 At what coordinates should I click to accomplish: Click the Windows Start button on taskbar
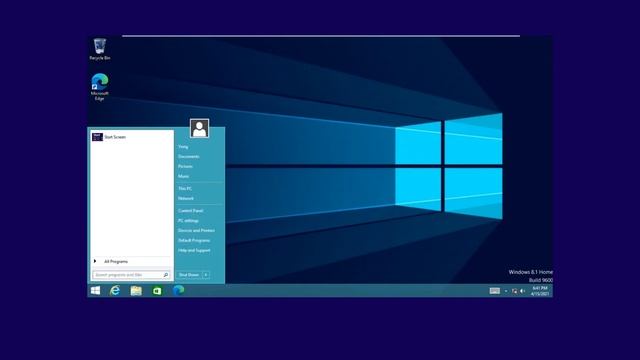(96, 291)
